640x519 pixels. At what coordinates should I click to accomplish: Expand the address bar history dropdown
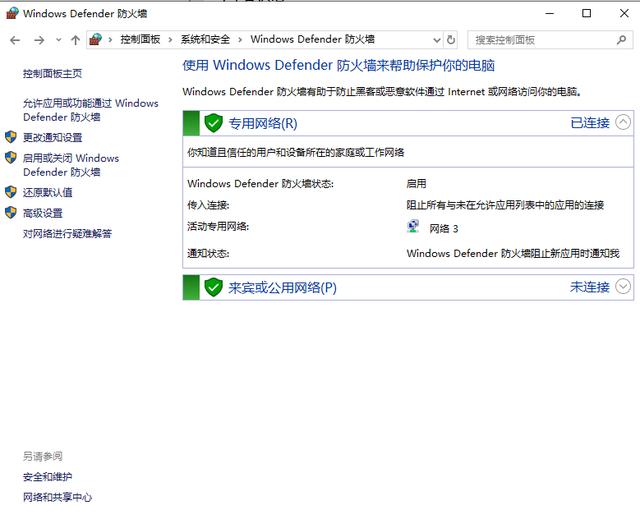coord(437,40)
